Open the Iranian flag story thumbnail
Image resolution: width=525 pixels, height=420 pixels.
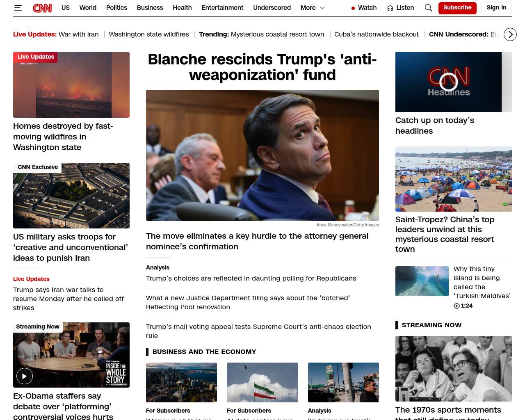[x=262, y=382]
